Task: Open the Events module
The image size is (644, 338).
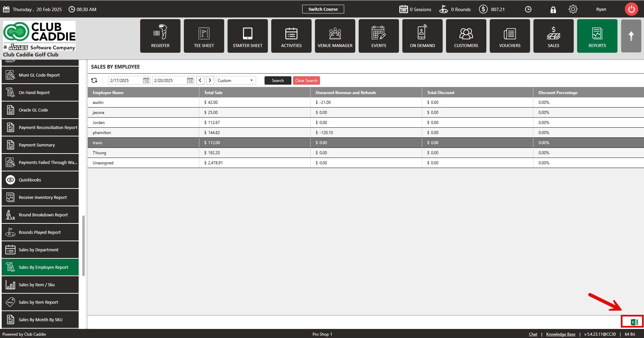Action: click(x=379, y=36)
